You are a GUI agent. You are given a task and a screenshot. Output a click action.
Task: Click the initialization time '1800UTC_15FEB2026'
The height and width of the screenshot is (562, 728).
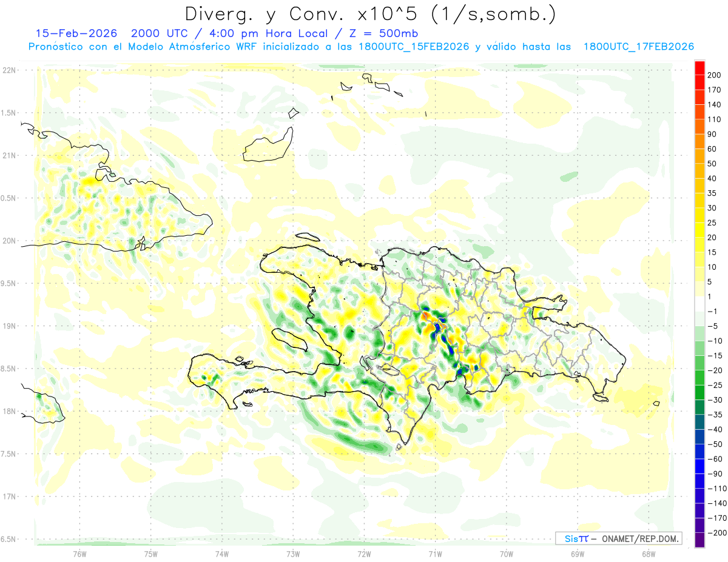pos(414,47)
